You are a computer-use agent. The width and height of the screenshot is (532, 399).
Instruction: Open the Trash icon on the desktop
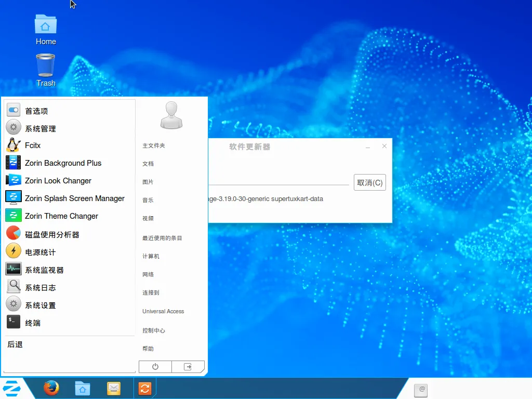[x=46, y=70]
